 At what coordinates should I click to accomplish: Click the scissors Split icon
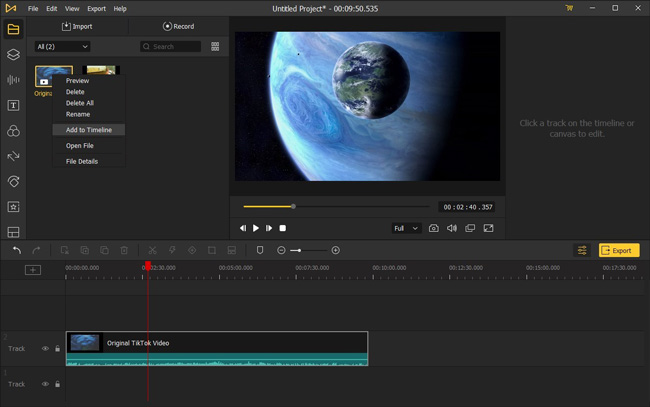click(152, 250)
